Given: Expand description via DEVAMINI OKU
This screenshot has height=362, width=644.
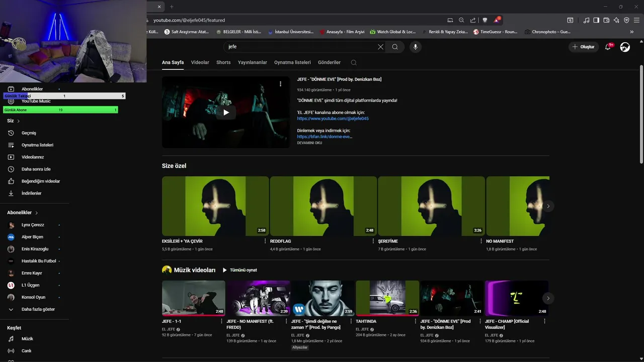Looking at the screenshot, I should point(309,143).
